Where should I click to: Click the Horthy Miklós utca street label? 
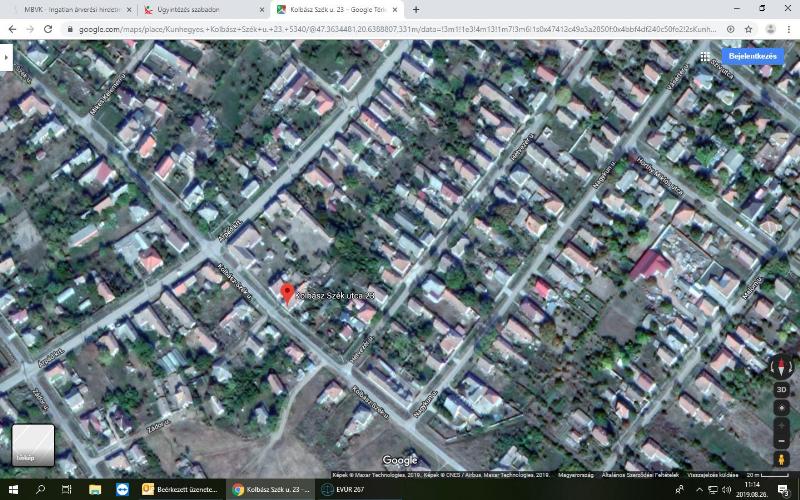click(x=660, y=177)
